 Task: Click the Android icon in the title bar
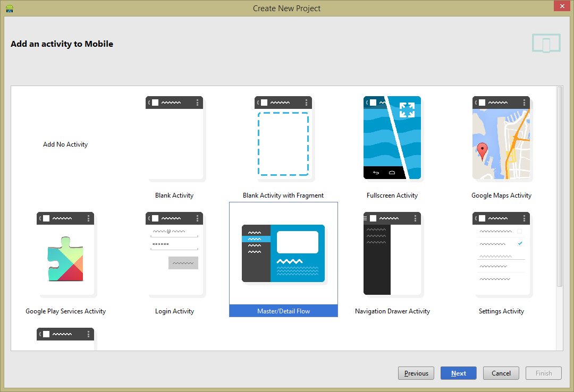tap(9, 8)
